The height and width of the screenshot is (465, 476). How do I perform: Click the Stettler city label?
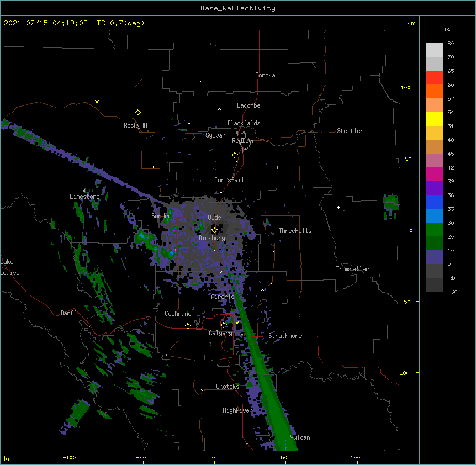(x=350, y=131)
